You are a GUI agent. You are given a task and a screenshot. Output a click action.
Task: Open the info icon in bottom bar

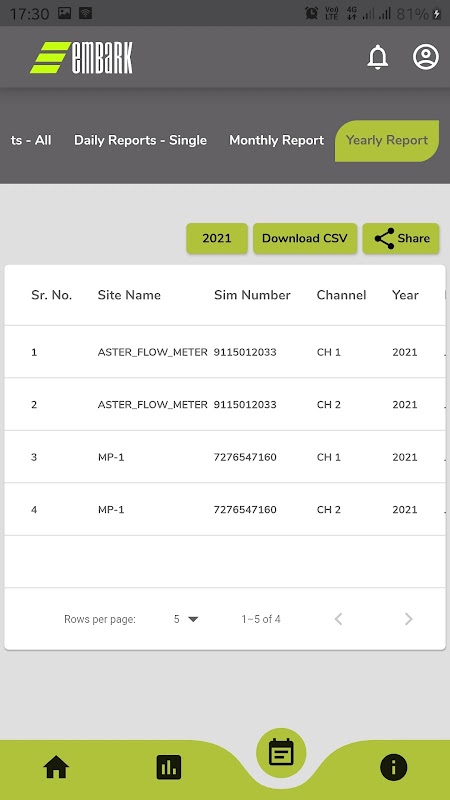[393, 767]
